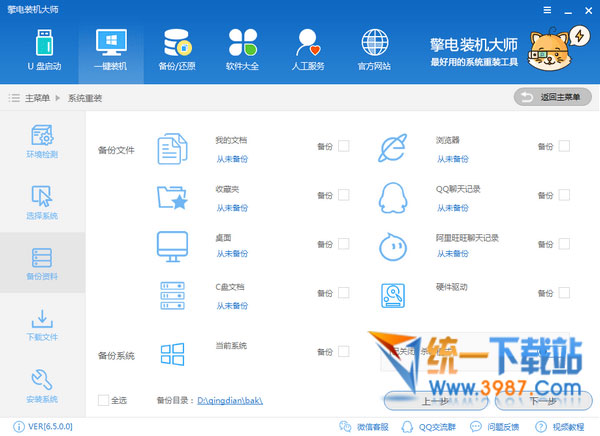Screen dimensions: 600x436
Task: Check backup box for 桌面
Action: (x=344, y=244)
